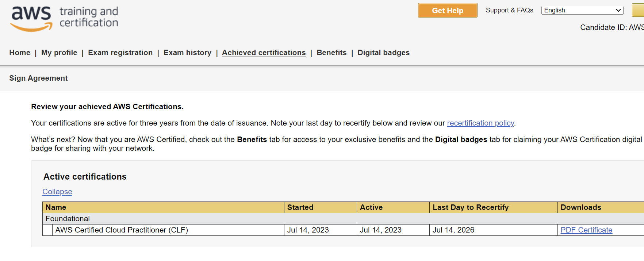Image resolution: width=644 pixels, height=261 pixels.
Task: Click the Active column header
Action: 393,207
